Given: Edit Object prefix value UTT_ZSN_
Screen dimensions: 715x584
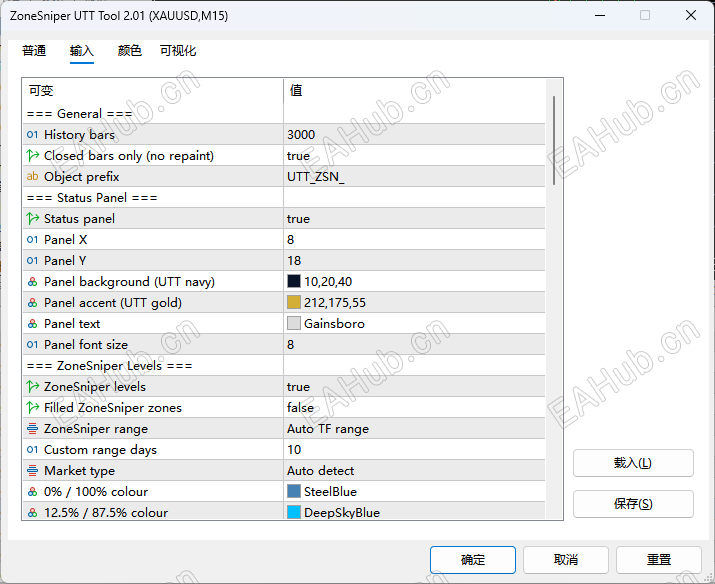Looking at the screenshot, I should pyautogui.click(x=414, y=176).
